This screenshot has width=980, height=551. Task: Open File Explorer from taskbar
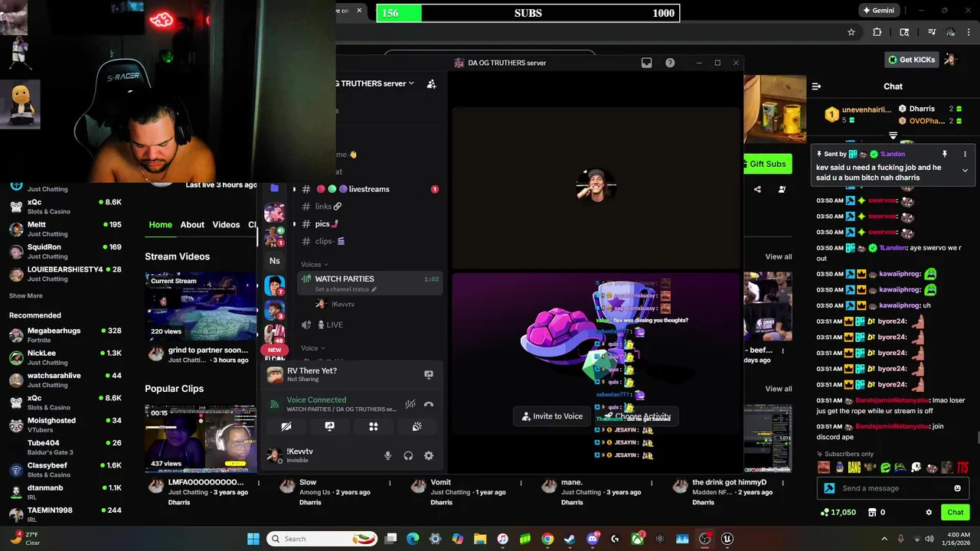click(x=480, y=539)
